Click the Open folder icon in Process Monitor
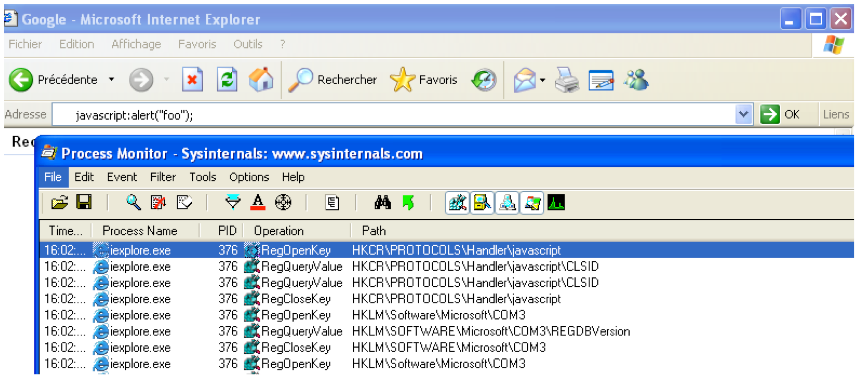This screenshot has height=386, width=865. 59,202
